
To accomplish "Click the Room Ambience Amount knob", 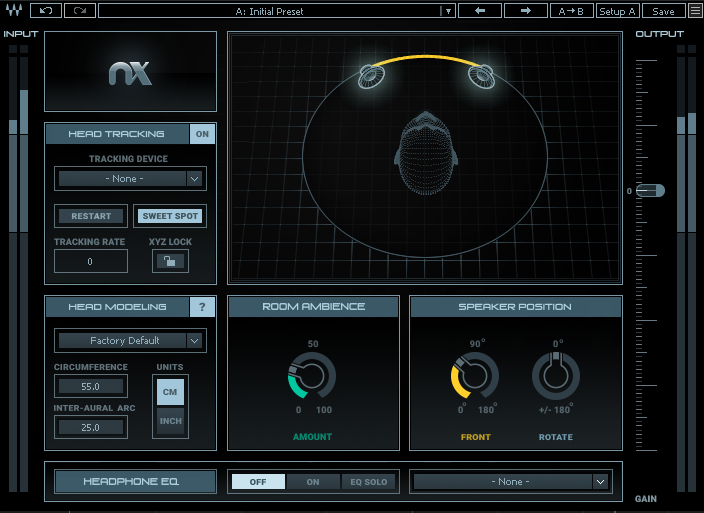I will (312, 375).
